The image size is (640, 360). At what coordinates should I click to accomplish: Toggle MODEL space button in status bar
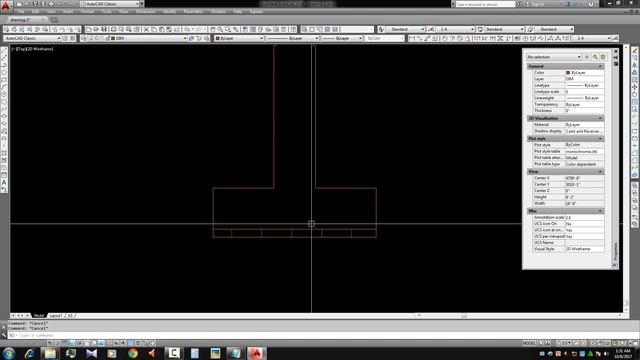[529, 343]
